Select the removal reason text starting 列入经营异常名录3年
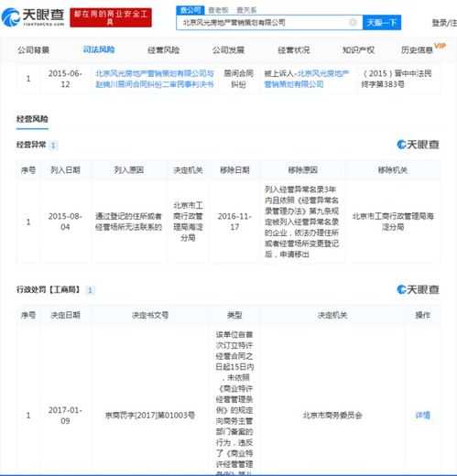Viewport: 457px width, 476px height. click(302, 222)
